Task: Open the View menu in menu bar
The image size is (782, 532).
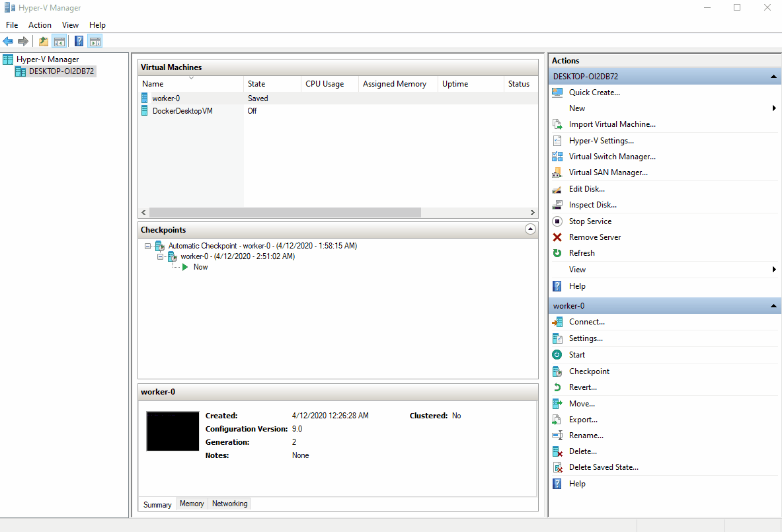Action: pos(70,25)
